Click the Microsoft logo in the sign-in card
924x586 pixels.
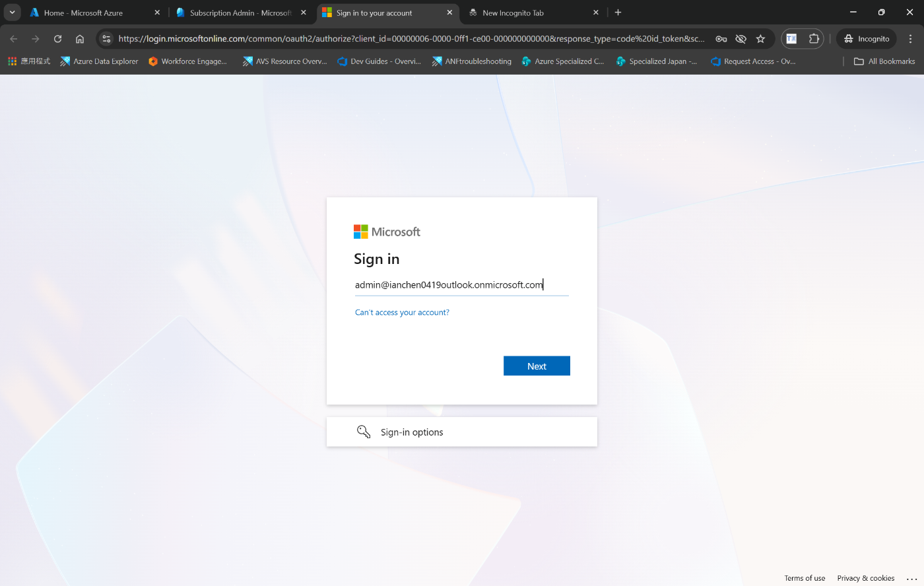tap(387, 232)
